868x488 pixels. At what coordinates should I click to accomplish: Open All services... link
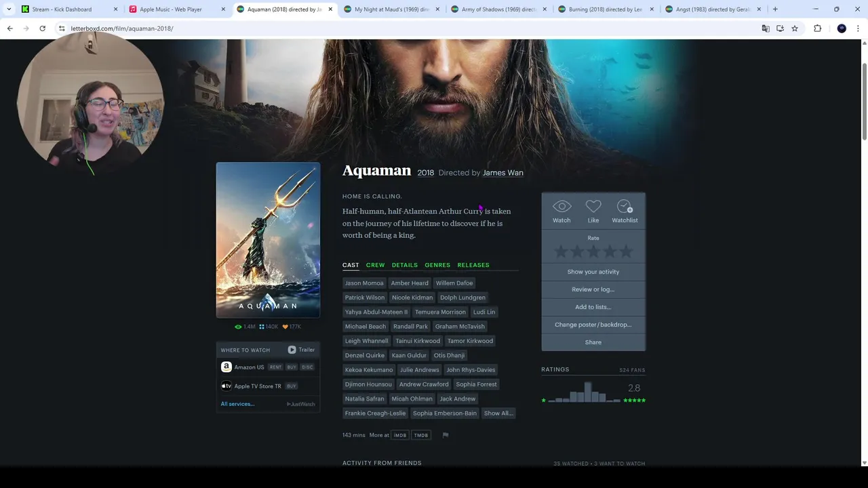coord(237,404)
